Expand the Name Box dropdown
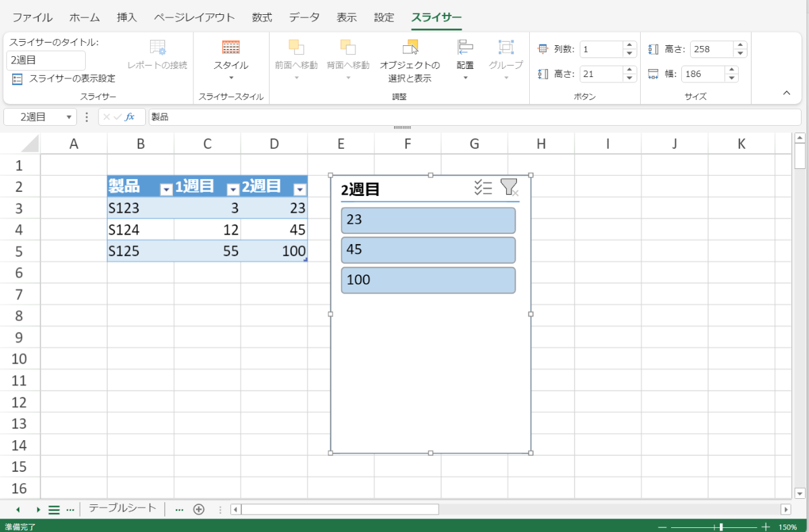Image resolution: width=809 pixels, height=532 pixels. (69, 117)
